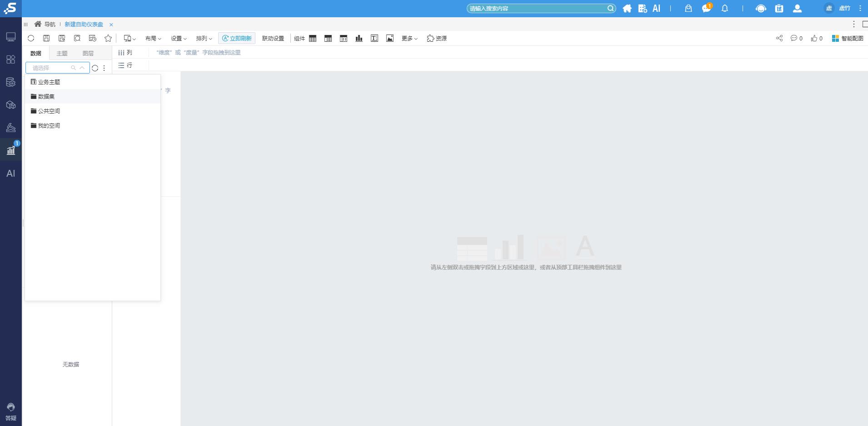Open the notification bell in top bar
Image resolution: width=868 pixels, height=426 pixels.
coord(724,8)
